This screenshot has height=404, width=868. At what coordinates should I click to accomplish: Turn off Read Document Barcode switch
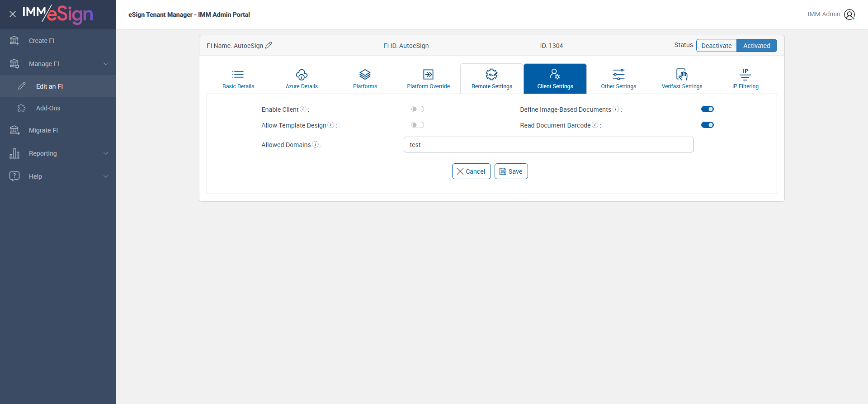pyautogui.click(x=708, y=125)
